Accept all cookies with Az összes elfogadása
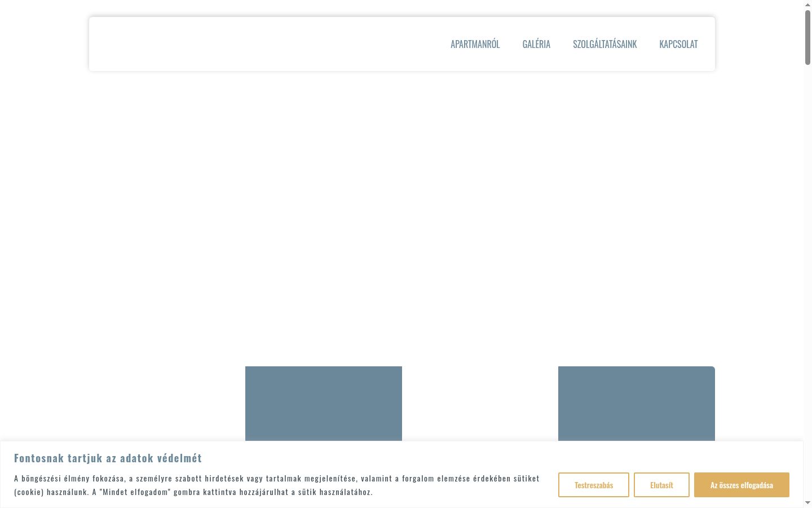The height and width of the screenshot is (508, 812). [742, 485]
